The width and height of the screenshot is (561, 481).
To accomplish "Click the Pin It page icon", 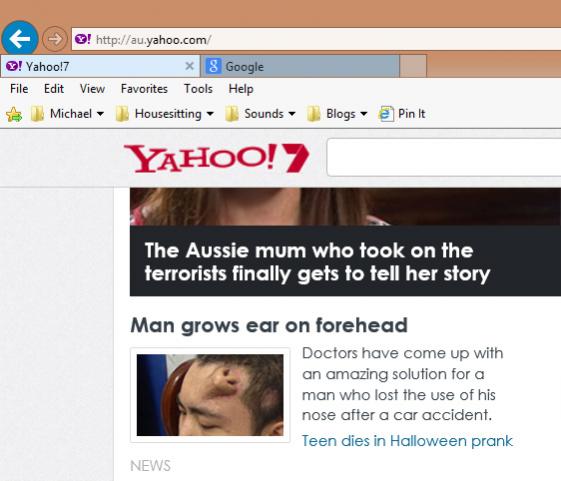I will click(386, 114).
